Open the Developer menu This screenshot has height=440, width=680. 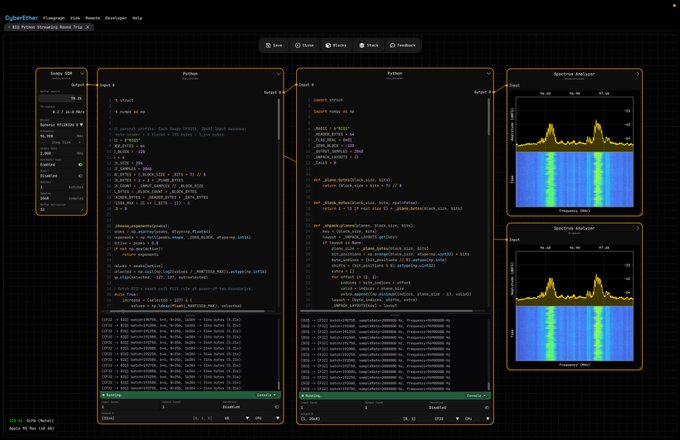(116, 18)
